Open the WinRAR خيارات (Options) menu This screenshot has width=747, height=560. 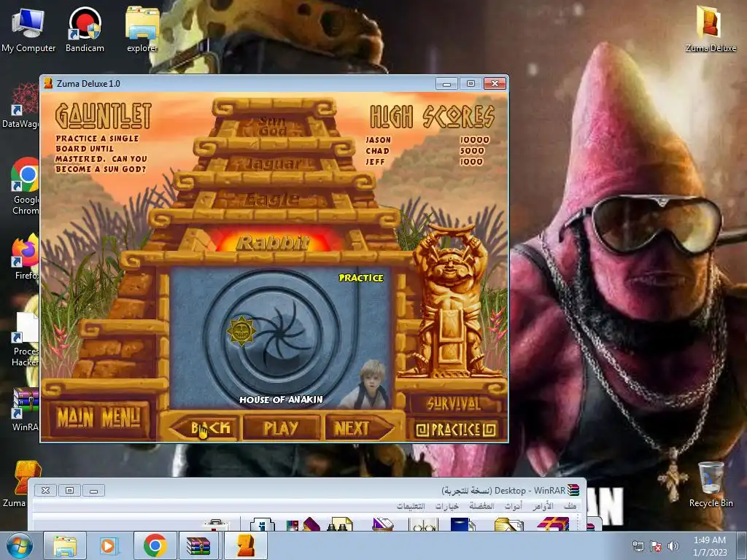447,506
